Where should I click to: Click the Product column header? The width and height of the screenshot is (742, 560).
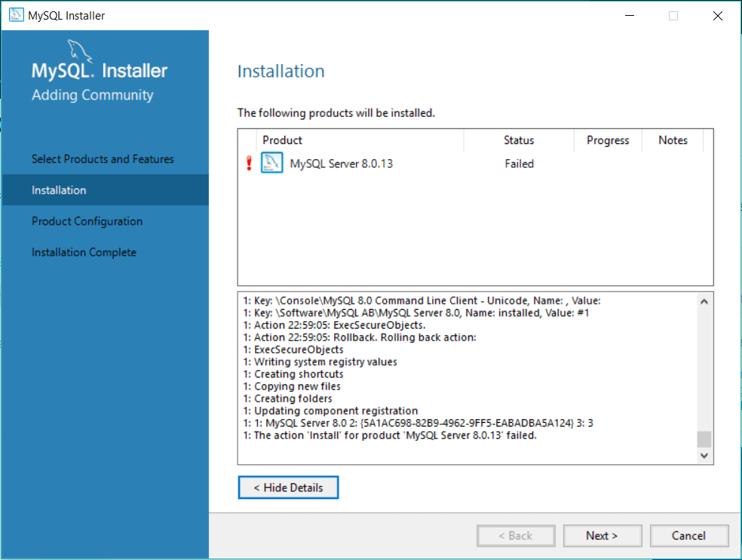[282, 139]
